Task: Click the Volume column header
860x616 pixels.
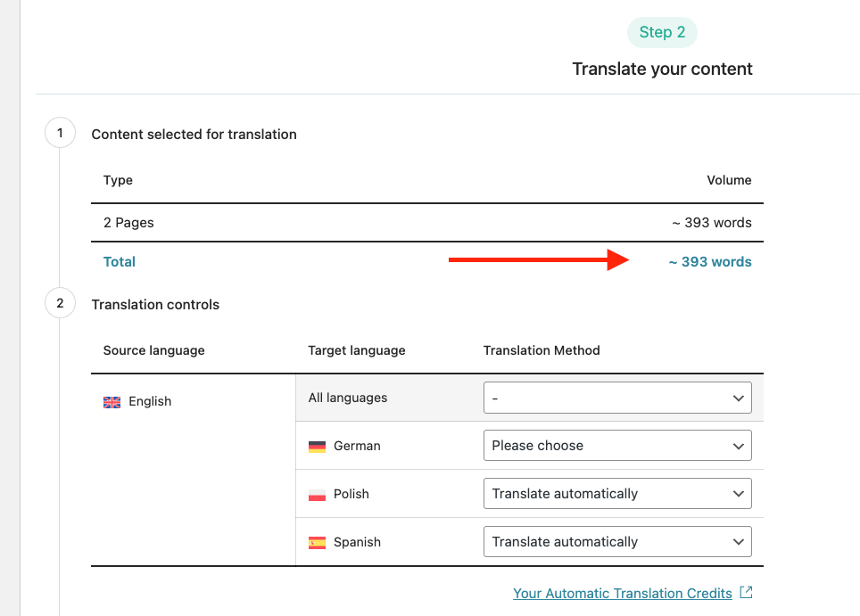Action: (x=729, y=180)
